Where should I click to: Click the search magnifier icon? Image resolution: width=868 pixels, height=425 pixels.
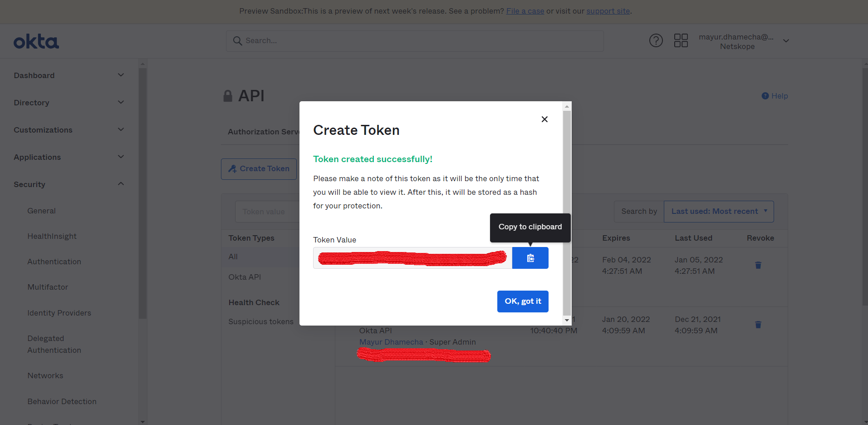pos(237,41)
